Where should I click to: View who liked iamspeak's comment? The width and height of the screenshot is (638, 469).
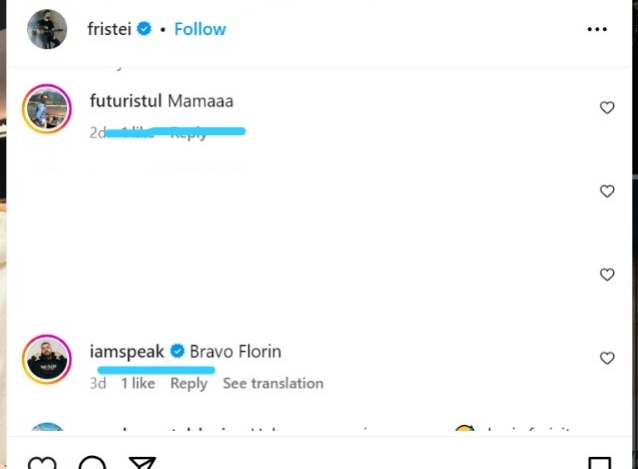click(138, 383)
